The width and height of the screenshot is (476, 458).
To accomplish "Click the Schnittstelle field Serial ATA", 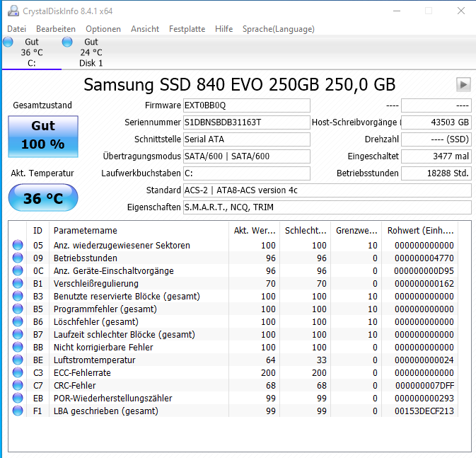I will 247,139.
